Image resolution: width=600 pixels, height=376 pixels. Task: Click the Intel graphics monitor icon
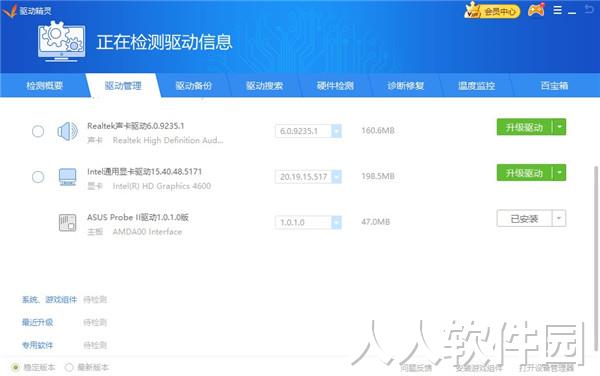pos(68,177)
